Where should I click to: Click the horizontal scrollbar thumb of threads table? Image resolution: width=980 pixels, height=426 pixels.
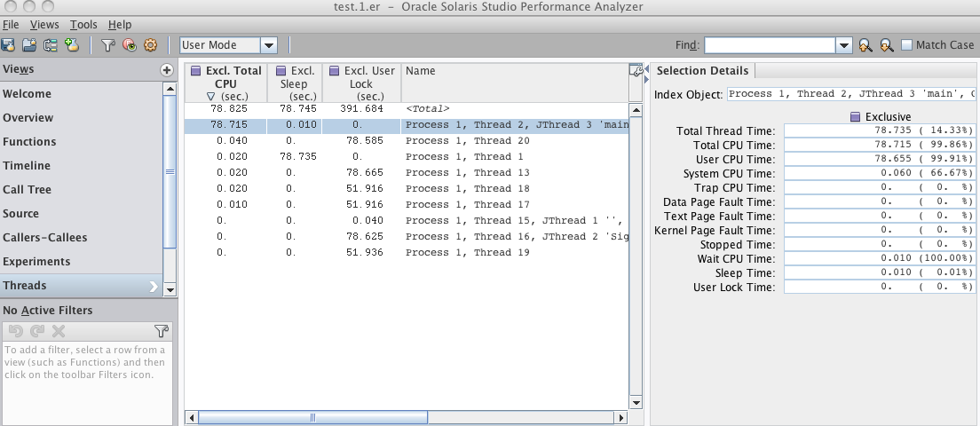312,417
